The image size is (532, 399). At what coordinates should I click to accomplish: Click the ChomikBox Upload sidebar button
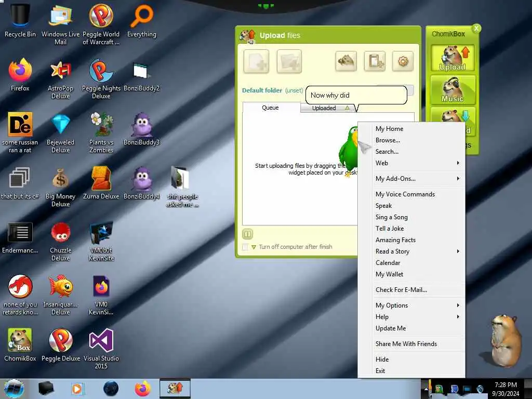coord(453,58)
